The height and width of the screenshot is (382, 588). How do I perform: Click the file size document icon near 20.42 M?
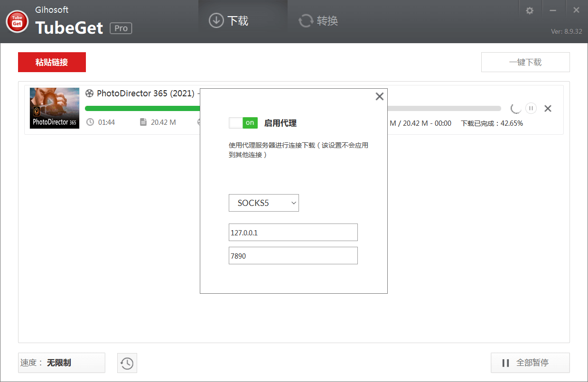(144, 122)
